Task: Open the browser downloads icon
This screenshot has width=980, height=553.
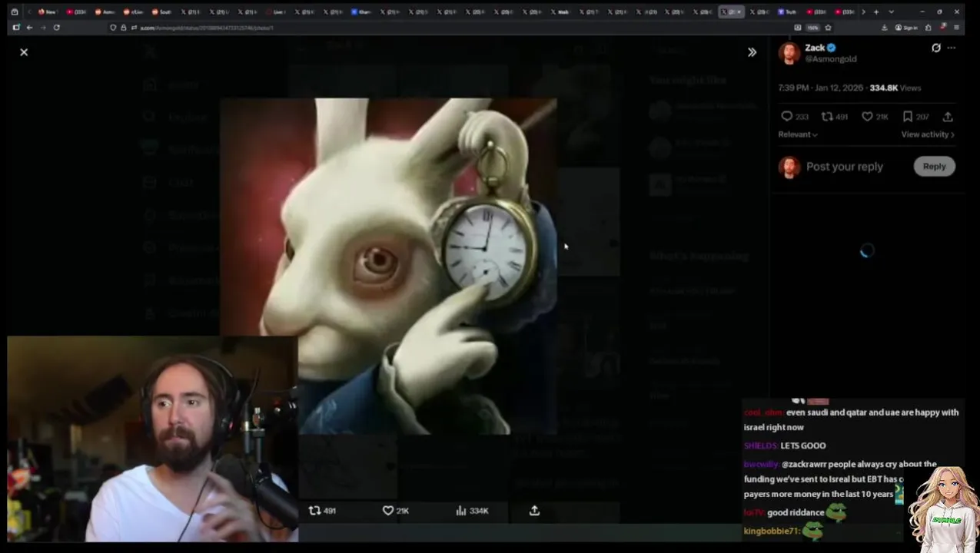Action: [x=884, y=28]
